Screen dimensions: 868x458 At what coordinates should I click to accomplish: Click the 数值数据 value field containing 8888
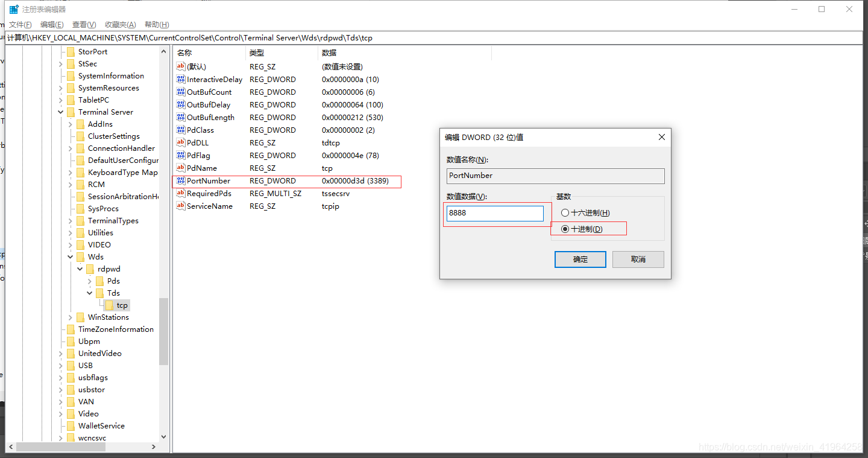(x=495, y=213)
